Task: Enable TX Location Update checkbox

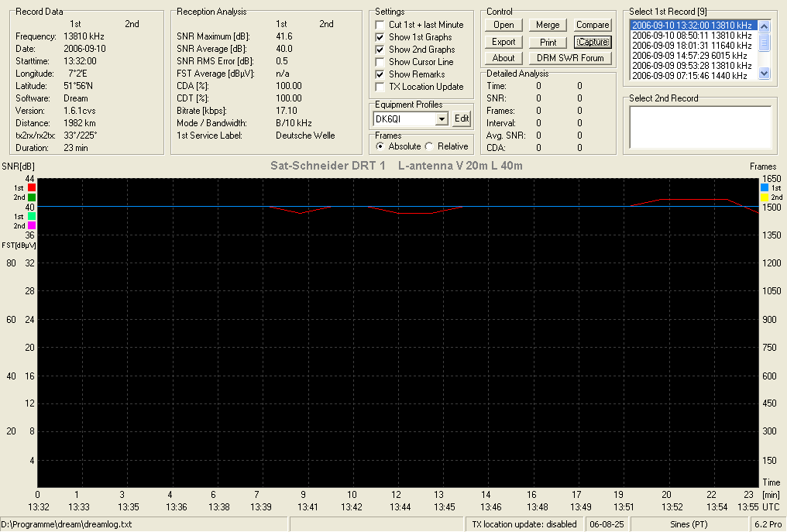Action: click(x=380, y=87)
